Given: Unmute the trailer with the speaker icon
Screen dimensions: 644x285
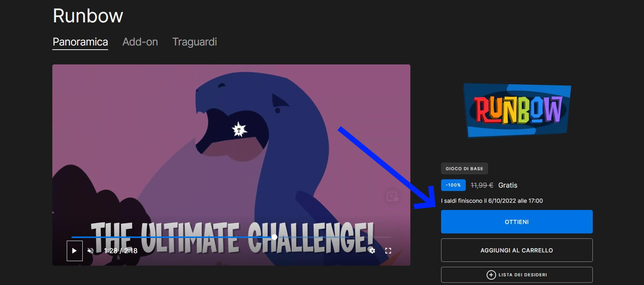Looking at the screenshot, I should (90, 251).
